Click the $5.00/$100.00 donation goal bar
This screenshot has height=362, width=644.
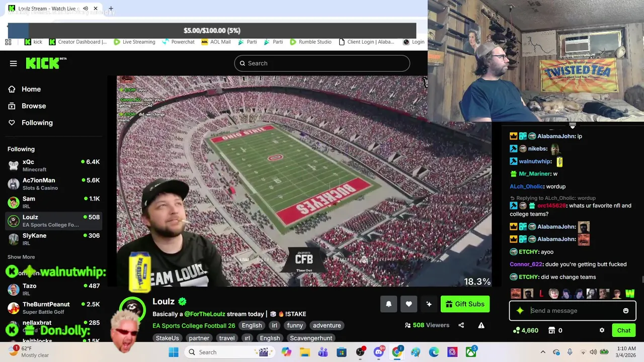pos(212,31)
